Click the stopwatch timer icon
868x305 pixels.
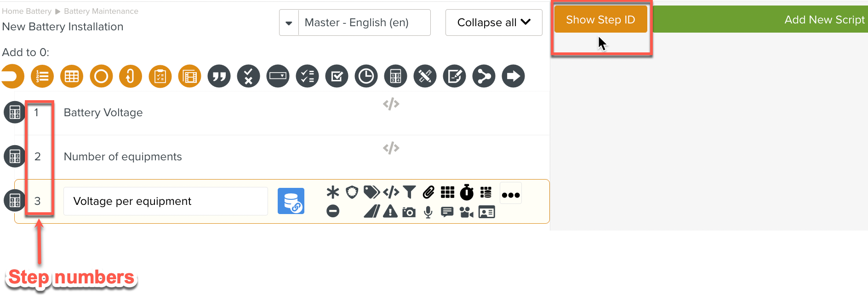(467, 192)
